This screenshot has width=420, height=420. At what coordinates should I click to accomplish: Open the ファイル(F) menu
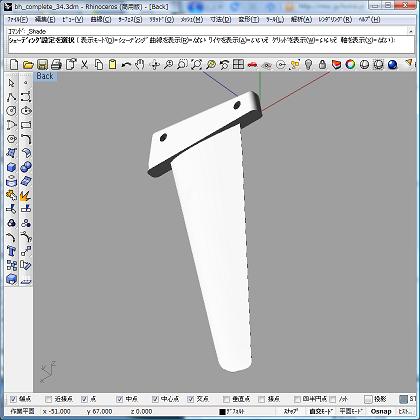click(18, 20)
